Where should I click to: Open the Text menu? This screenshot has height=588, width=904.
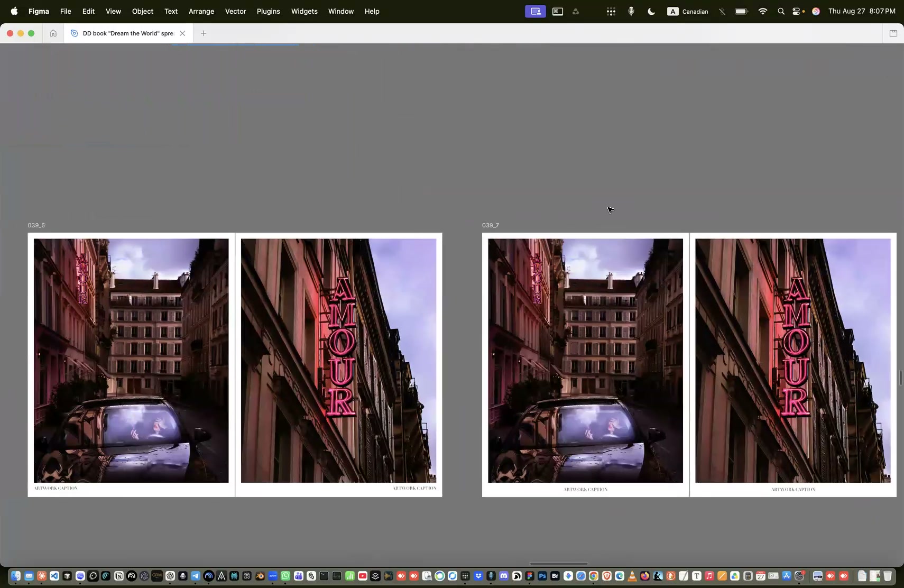pyautogui.click(x=171, y=11)
